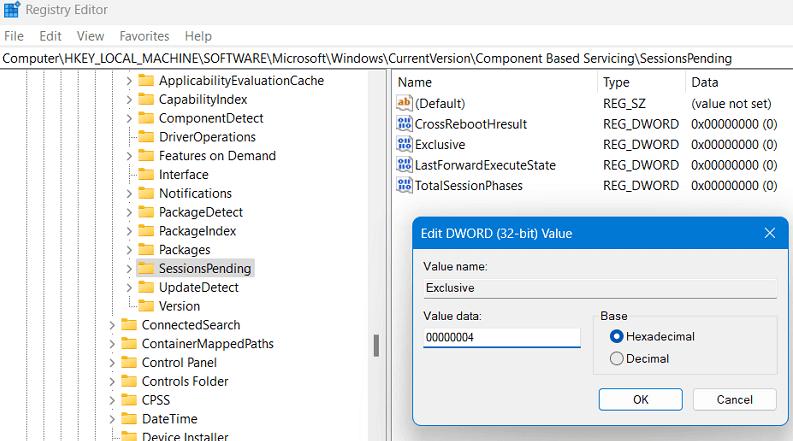This screenshot has height=441, width=793.
Task: Open the File menu
Action: pyautogui.click(x=14, y=36)
